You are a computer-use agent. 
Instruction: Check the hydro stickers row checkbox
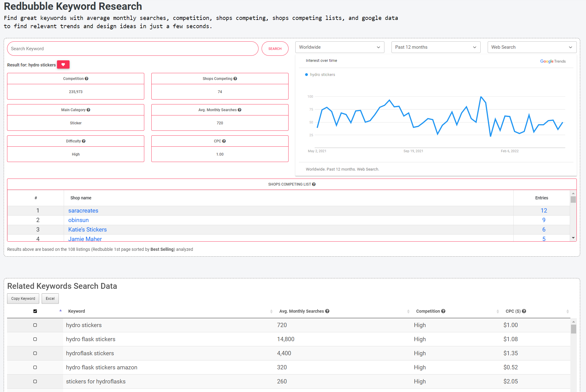tap(35, 325)
